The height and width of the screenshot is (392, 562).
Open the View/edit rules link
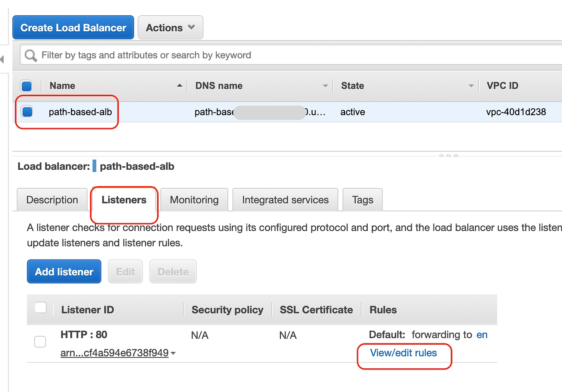403,353
